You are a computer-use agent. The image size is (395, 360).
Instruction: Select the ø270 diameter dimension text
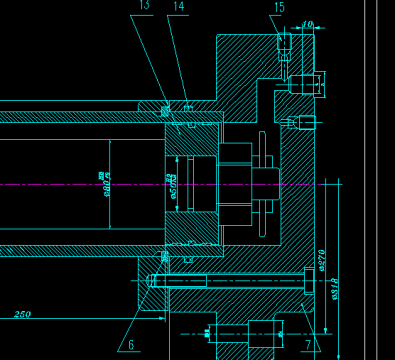tap(322, 261)
